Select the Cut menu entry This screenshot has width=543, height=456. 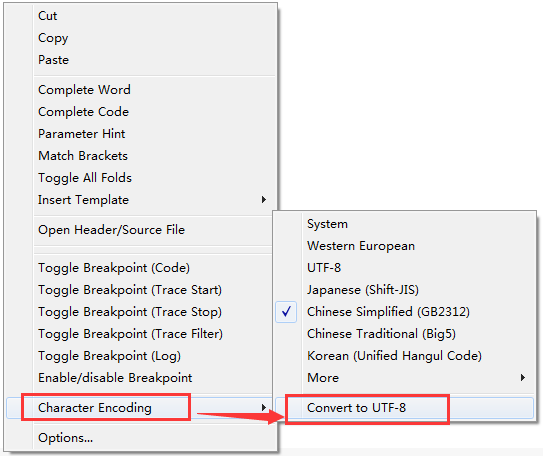[140, 16]
